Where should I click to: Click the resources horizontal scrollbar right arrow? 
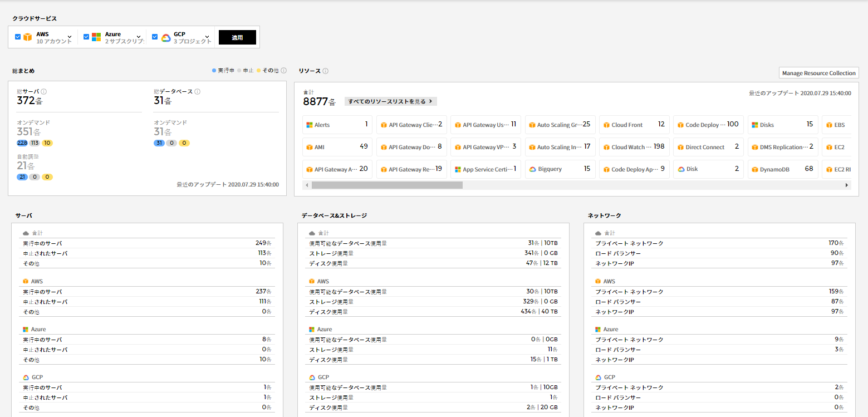(847, 185)
